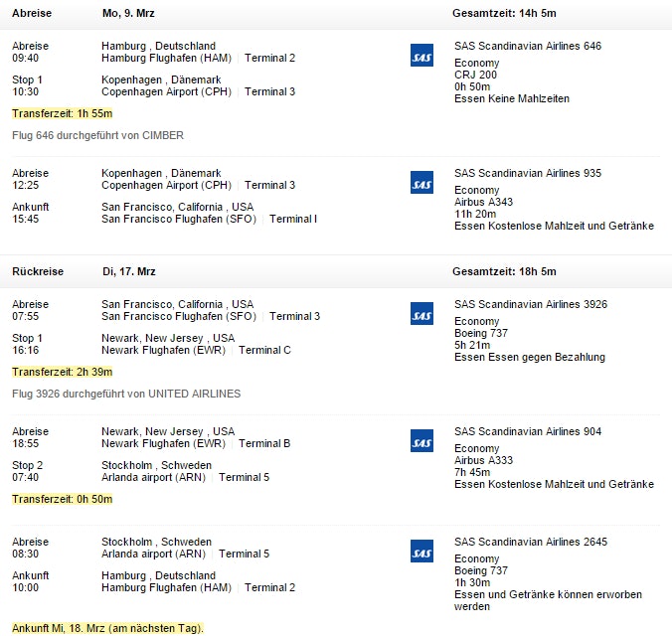This screenshot has width=672, height=636.
Task: Click the SAS logo beside flight 935
Action: click(421, 183)
